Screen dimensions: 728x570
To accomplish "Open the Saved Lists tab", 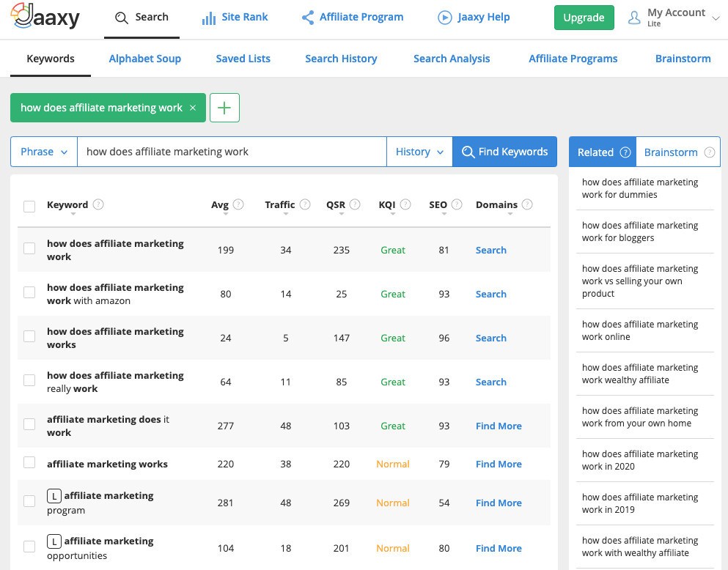I will [243, 59].
